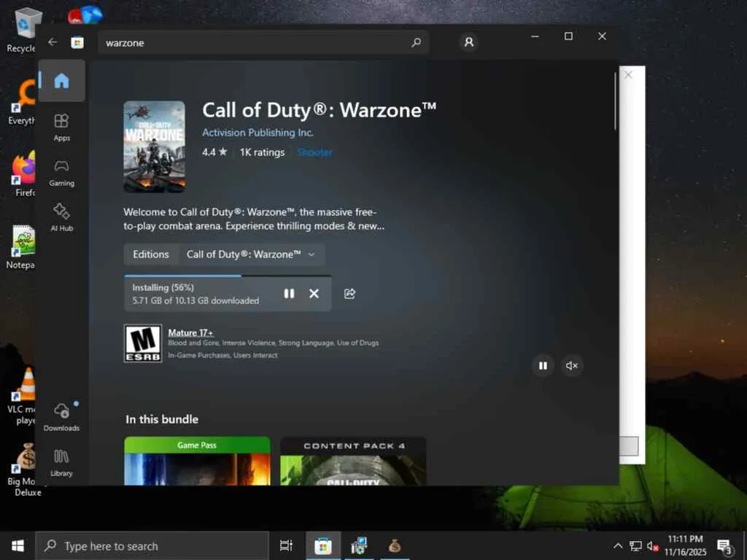This screenshot has height=560, width=747.
Task: Open the Mature 17+ rating link
Action: point(190,332)
